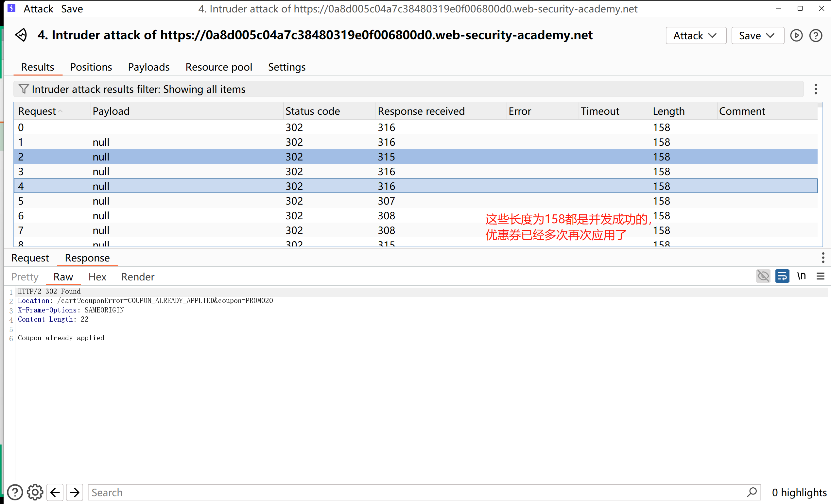Image resolution: width=831 pixels, height=504 pixels.
Task: Expand the Attack dropdown button
Action: pos(695,35)
